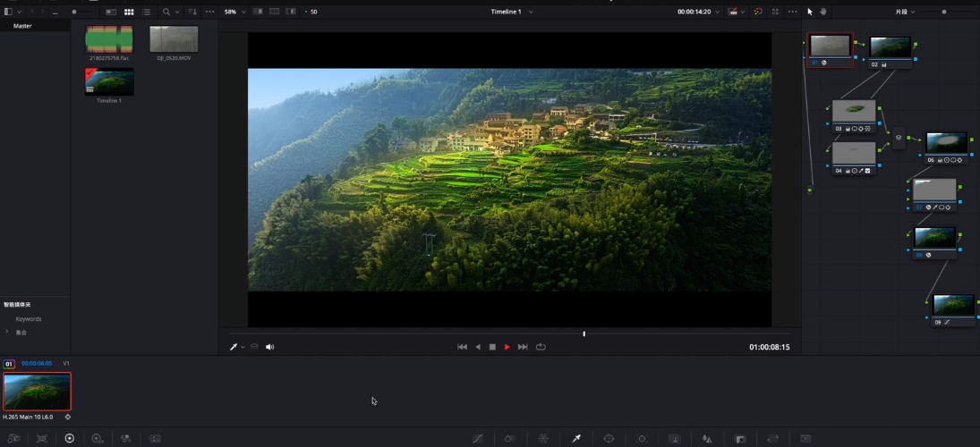Open the qualifier eyedropper palette
The image size is (980, 447).
576,439
